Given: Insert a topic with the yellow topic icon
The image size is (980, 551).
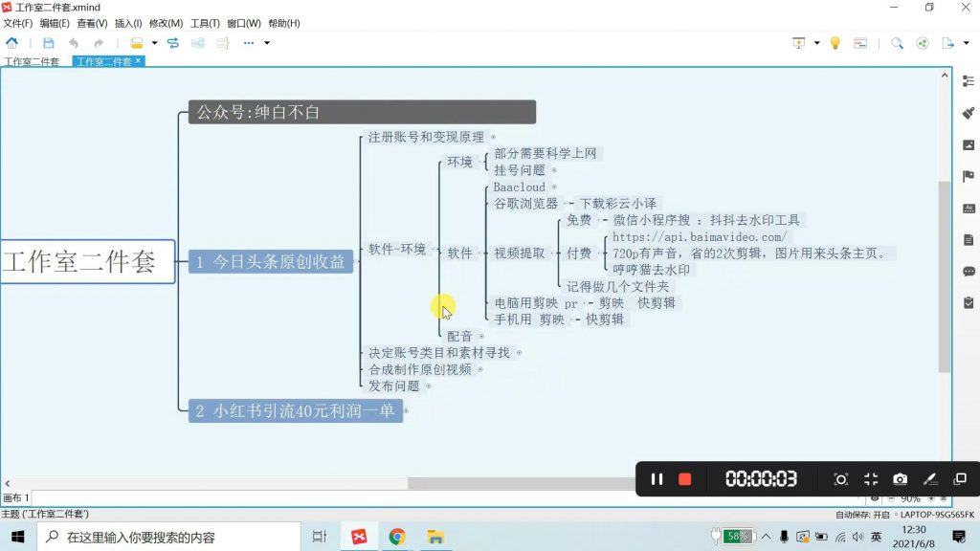Looking at the screenshot, I should click(x=136, y=43).
